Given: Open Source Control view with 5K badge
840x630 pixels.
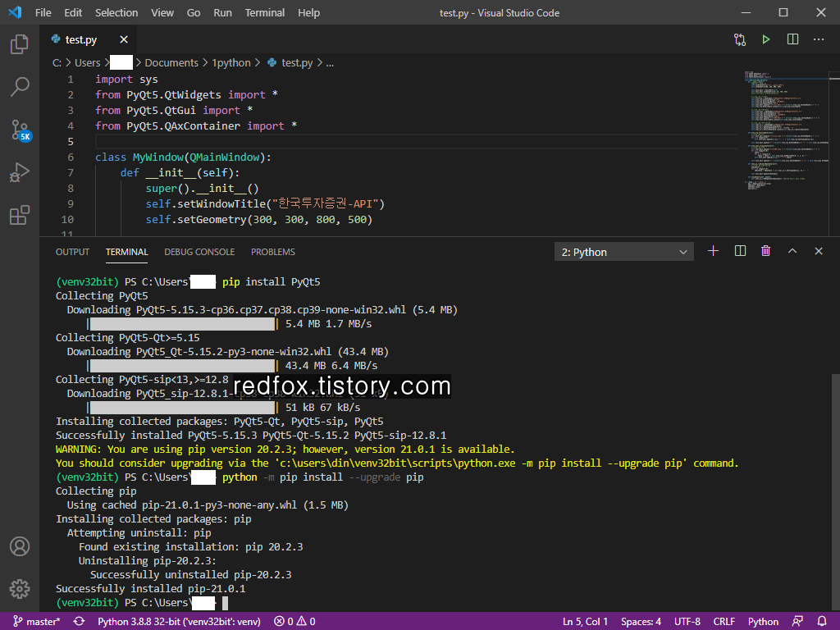Looking at the screenshot, I should click(x=21, y=130).
